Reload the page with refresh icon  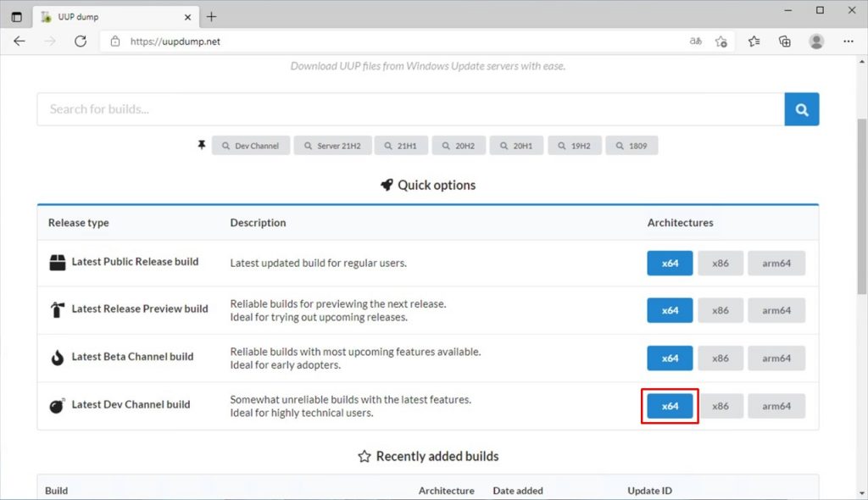point(81,41)
